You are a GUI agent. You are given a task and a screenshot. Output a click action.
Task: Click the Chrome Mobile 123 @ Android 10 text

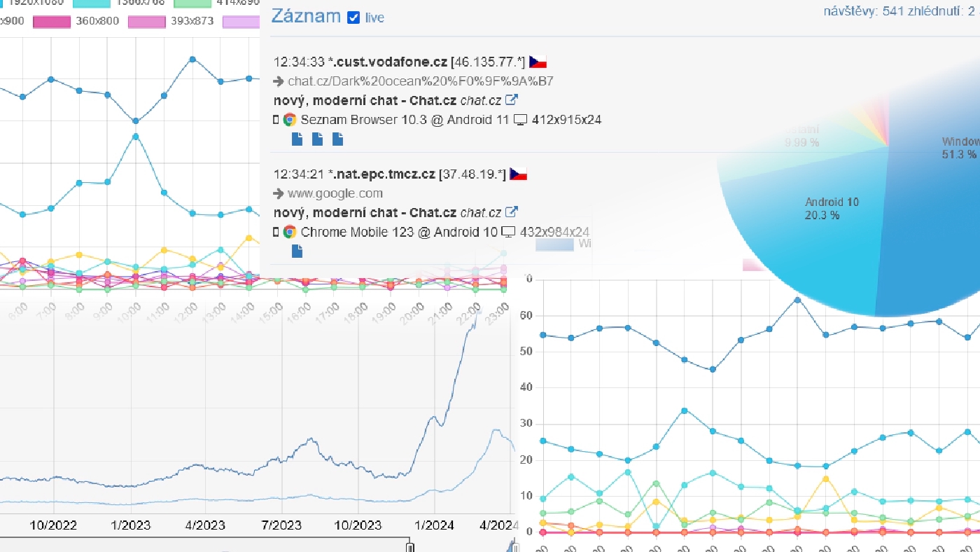[400, 232]
